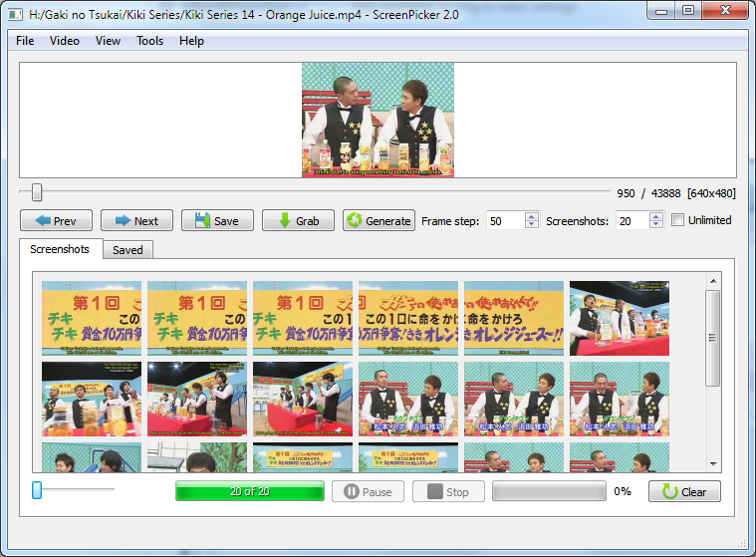Select first thumbnail in first row
This screenshot has height=557, width=756.
(92, 318)
